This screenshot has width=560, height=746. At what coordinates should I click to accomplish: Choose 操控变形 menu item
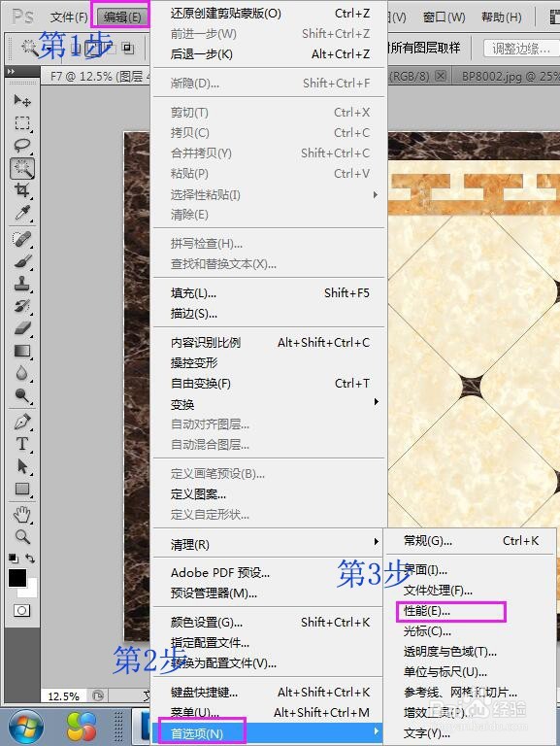(x=269, y=363)
